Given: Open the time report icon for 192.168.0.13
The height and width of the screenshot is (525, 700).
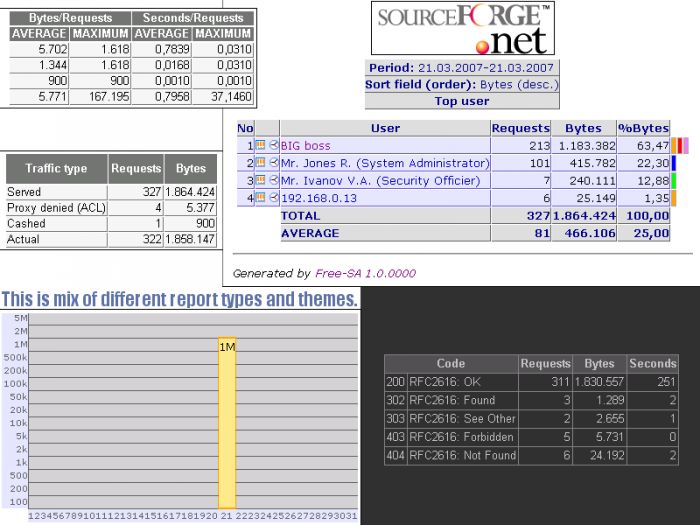Looking at the screenshot, I should pyautogui.click(x=274, y=197).
